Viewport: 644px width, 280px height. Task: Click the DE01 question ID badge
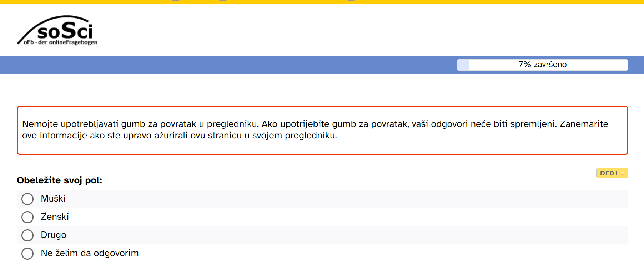609,173
